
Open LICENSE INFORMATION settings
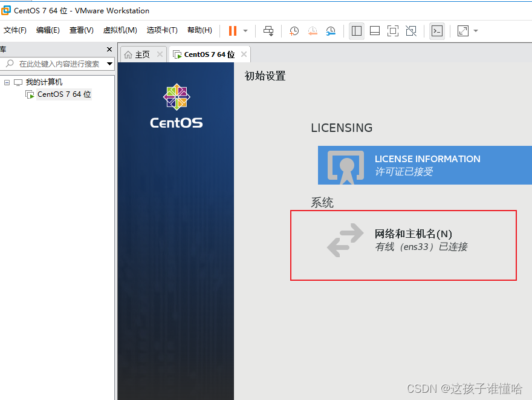coord(425,165)
